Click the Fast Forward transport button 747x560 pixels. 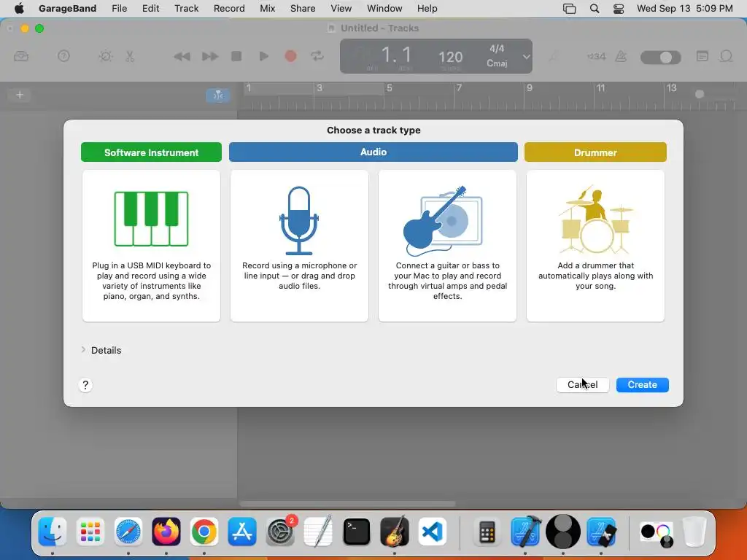tap(209, 57)
